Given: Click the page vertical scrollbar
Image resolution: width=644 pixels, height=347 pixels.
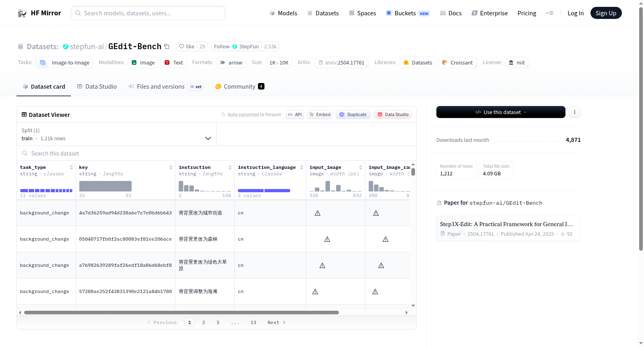Looking at the screenshot, I should pos(641,129).
